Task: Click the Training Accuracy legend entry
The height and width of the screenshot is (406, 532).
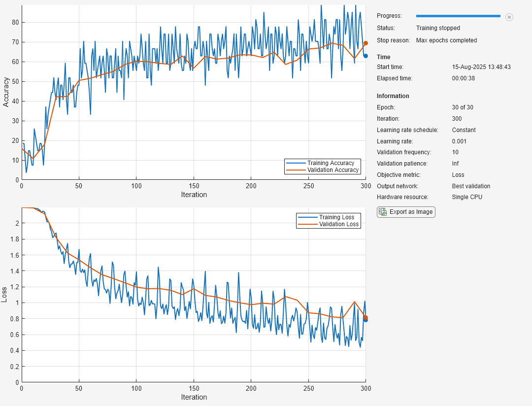Action: coord(322,163)
